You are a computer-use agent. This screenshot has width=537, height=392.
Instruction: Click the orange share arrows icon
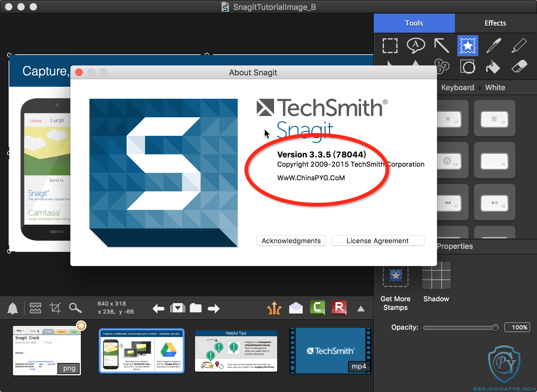pyautogui.click(x=274, y=308)
